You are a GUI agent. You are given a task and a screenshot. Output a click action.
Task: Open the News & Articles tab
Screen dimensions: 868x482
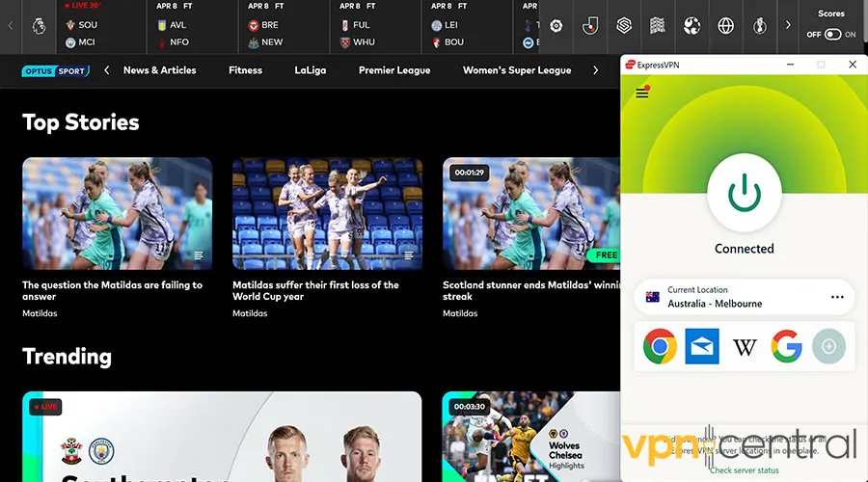pyautogui.click(x=160, y=70)
